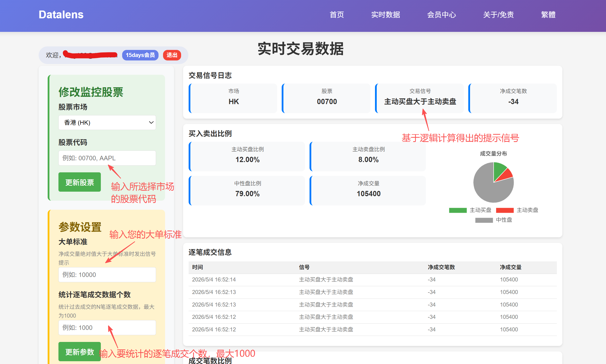Open the 首页 nav item

[x=337, y=15]
